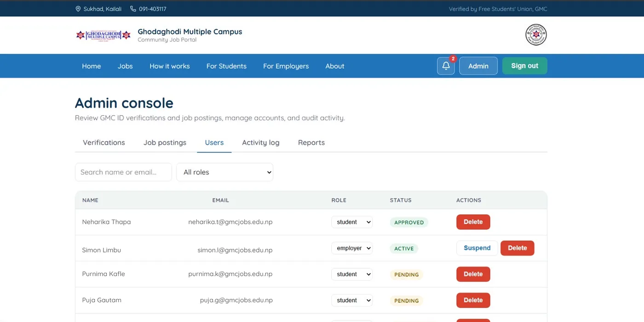Click the NAME column header

pos(90,200)
